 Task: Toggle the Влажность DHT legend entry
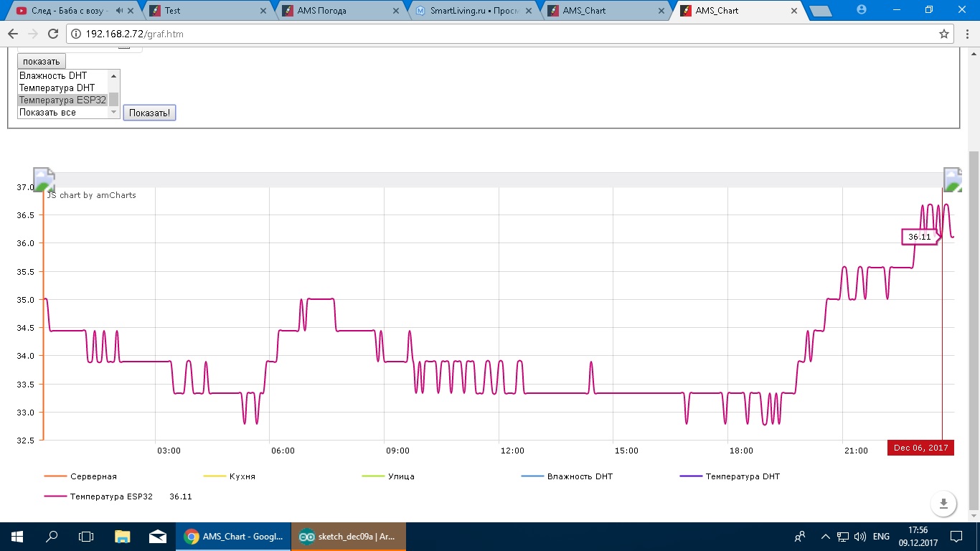pyautogui.click(x=580, y=476)
